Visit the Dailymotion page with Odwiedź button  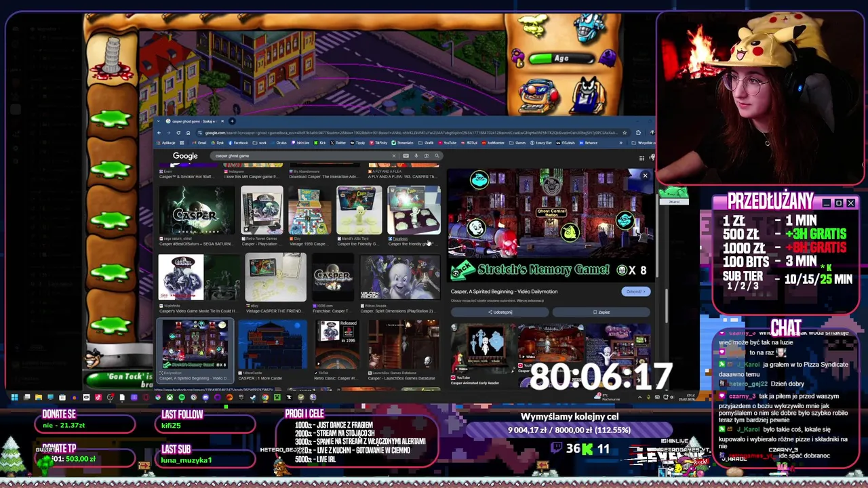coord(635,291)
